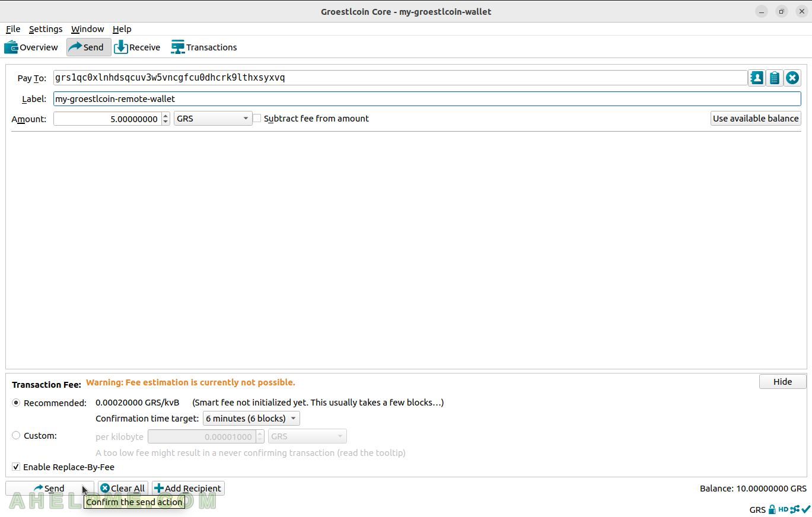
Task: Click the network connections icon in status bar
Action: (795, 509)
